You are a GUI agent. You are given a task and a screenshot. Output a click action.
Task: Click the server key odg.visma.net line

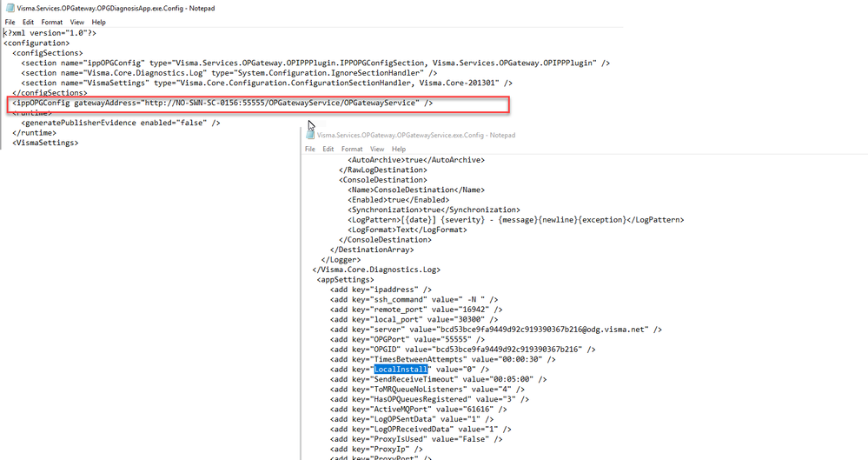(496, 330)
